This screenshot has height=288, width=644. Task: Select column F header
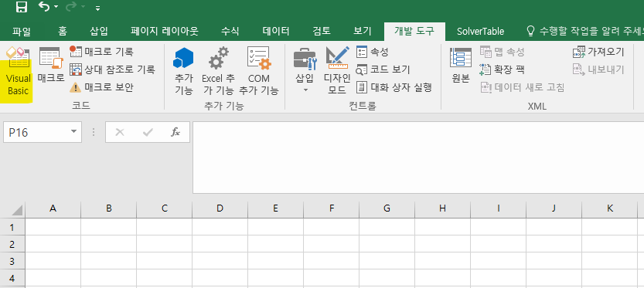point(332,208)
